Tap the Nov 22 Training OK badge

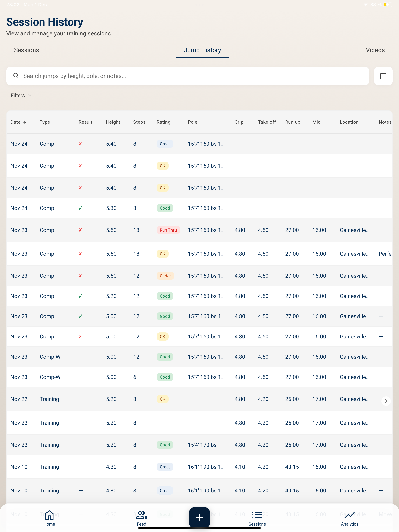tap(162, 399)
